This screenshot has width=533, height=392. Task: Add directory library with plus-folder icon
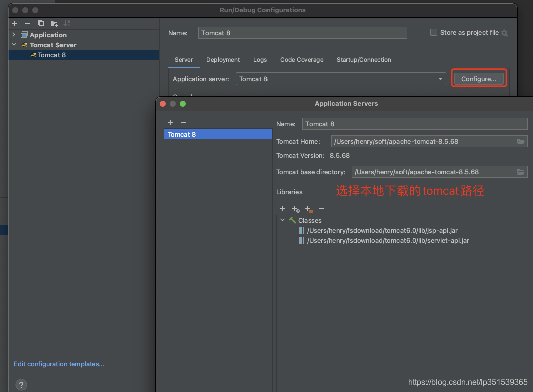point(309,209)
